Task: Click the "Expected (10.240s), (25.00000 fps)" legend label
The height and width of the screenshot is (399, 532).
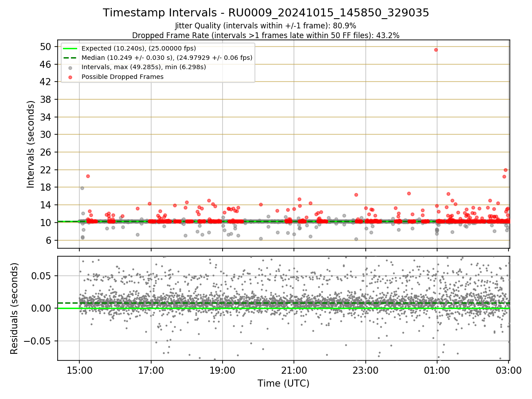Action: pyautogui.click(x=139, y=48)
